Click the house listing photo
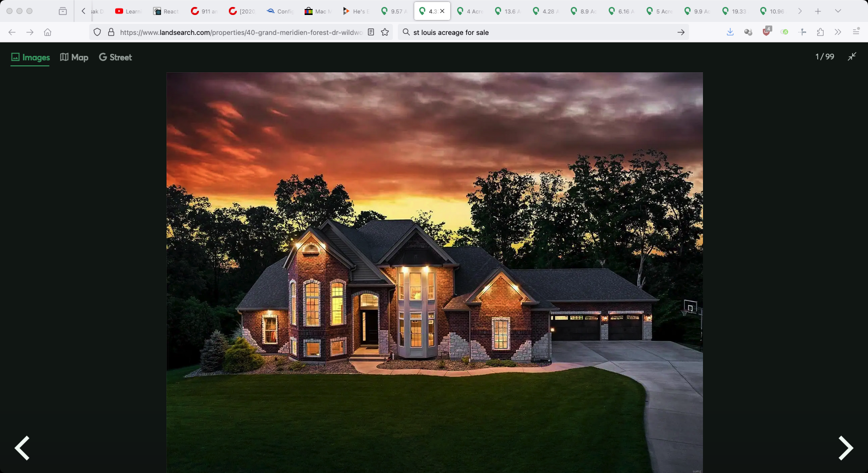868x473 pixels. 435,272
